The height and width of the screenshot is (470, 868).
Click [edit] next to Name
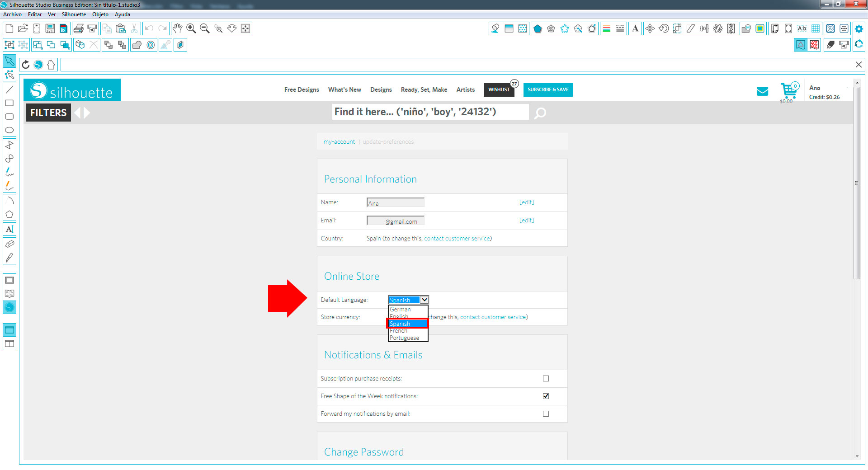point(527,202)
